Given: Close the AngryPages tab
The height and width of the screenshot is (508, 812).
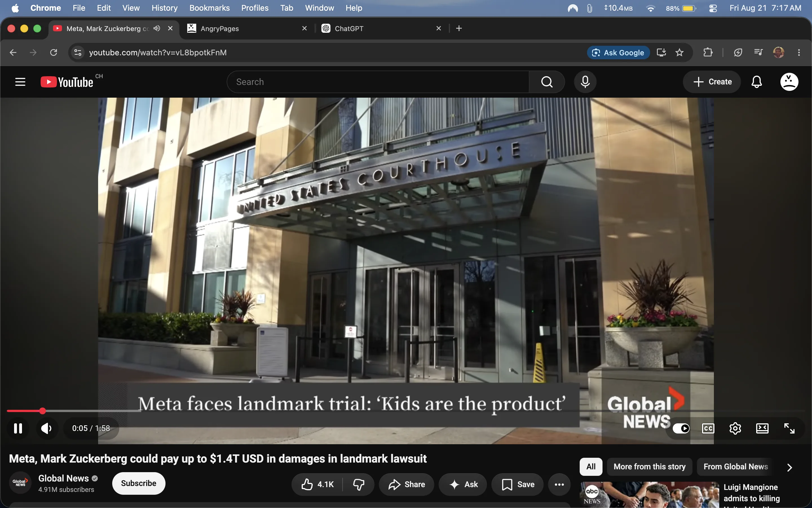Looking at the screenshot, I should coord(304,28).
